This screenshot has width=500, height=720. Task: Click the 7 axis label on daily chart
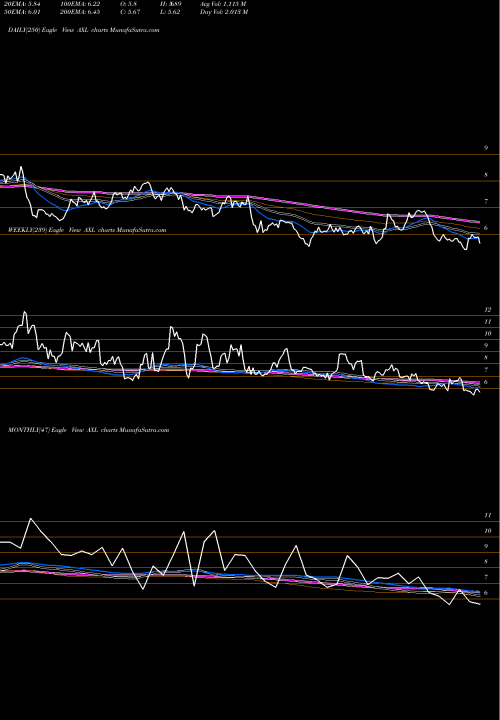click(486, 202)
